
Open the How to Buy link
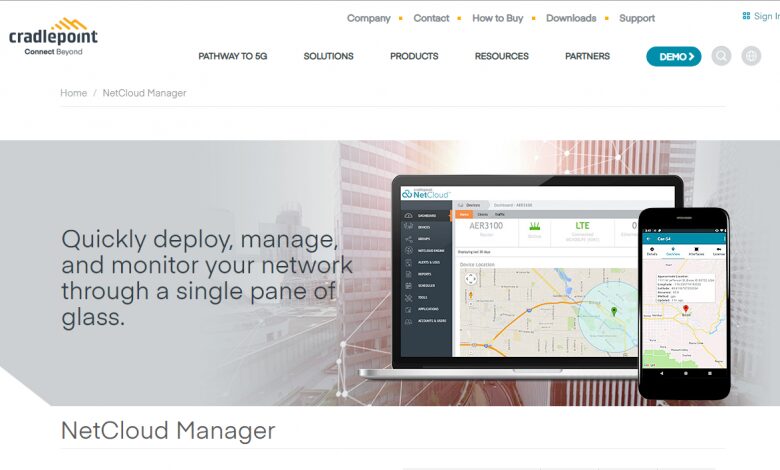tap(497, 18)
